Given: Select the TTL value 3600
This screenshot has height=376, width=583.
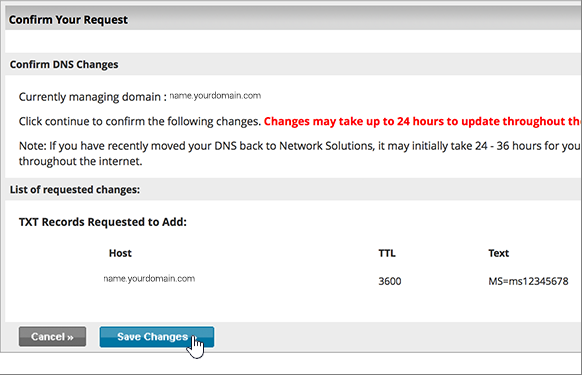Looking at the screenshot, I should pyautogui.click(x=390, y=281).
